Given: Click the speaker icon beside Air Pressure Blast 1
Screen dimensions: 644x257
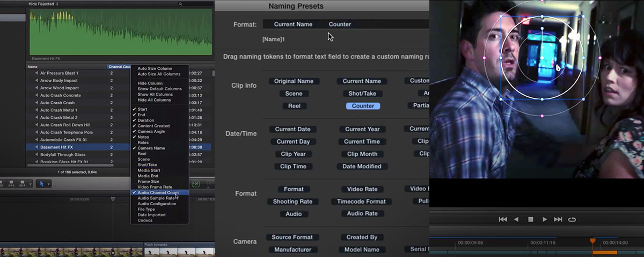Looking at the screenshot, I should pyautogui.click(x=36, y=73).
